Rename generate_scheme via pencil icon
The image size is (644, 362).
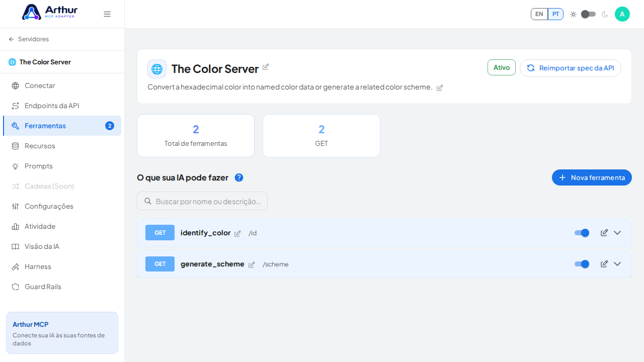pos(252,264)
